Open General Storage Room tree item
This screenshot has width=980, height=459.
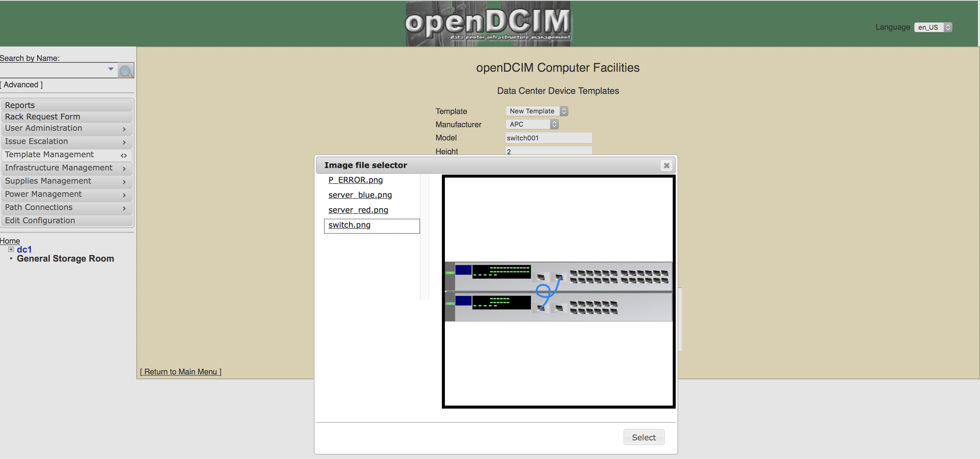[65, 259]
